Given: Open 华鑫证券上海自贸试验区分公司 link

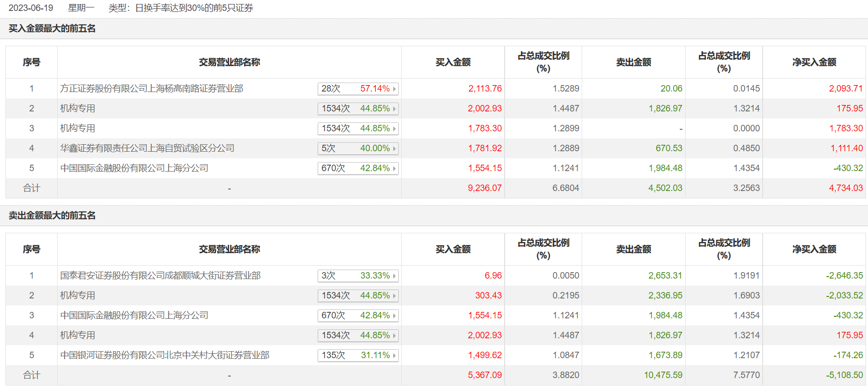Looking at the screenshot, I should point(147,148).
